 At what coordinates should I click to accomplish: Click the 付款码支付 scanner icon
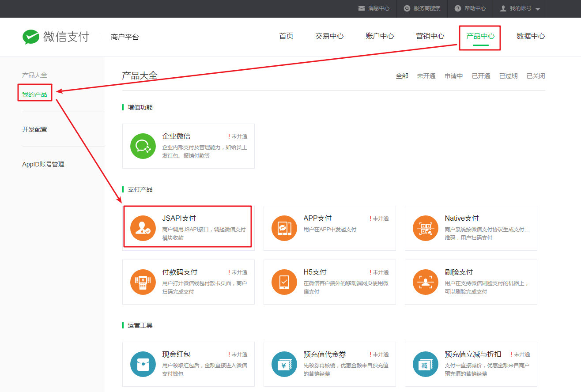click(143, 282)
